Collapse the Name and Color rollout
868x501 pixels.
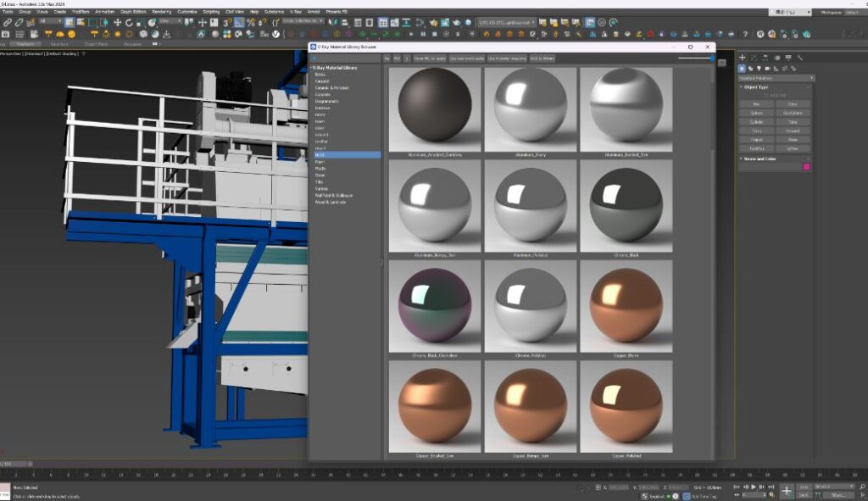pyautogui.click(x=759, y=159)
